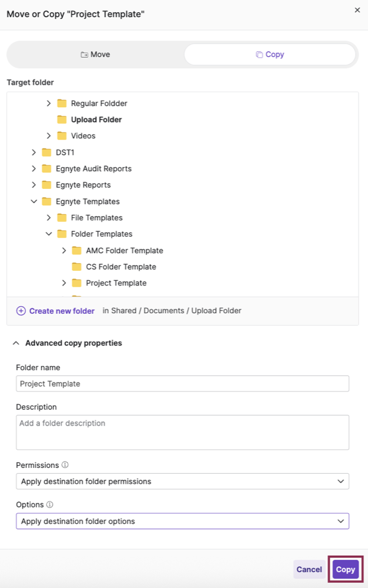Click the Upload Folder folder icon
Screen dimensions: 368x588
(x=62, y=119)
